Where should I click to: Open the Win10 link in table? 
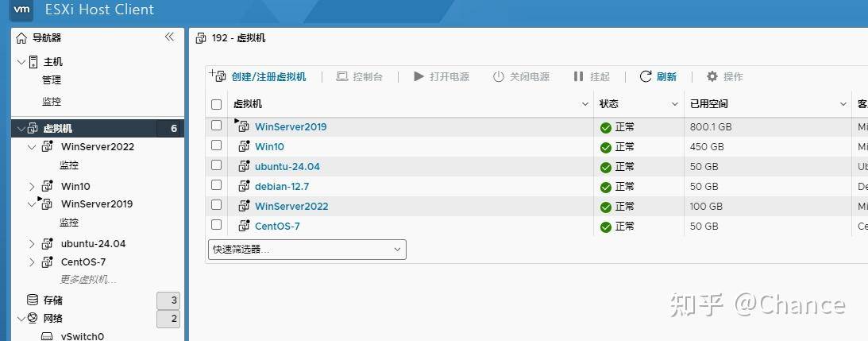click(x=269, y=147)
